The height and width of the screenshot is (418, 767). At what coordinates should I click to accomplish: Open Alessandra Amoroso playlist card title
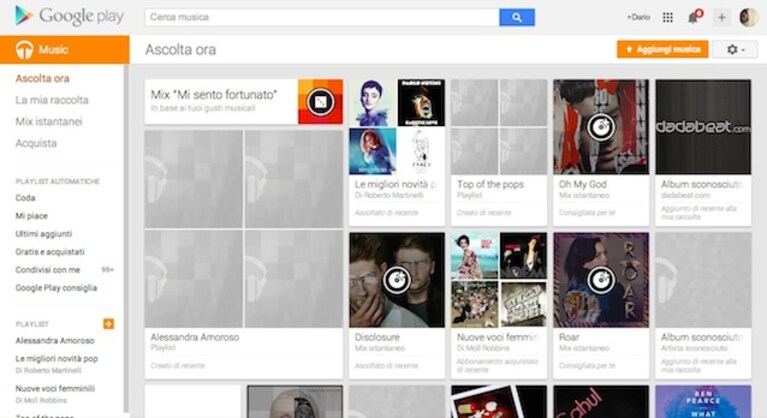(195, 337)
